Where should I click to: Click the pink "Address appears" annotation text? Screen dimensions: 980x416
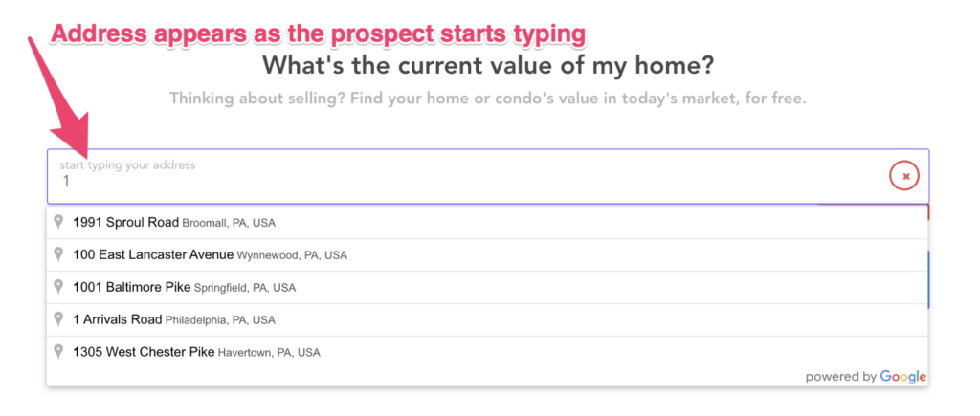[x=317, y=34]
